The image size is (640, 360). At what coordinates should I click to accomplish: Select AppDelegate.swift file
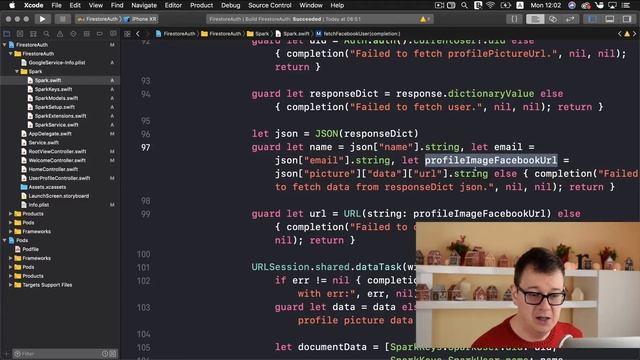coord(50,134)
